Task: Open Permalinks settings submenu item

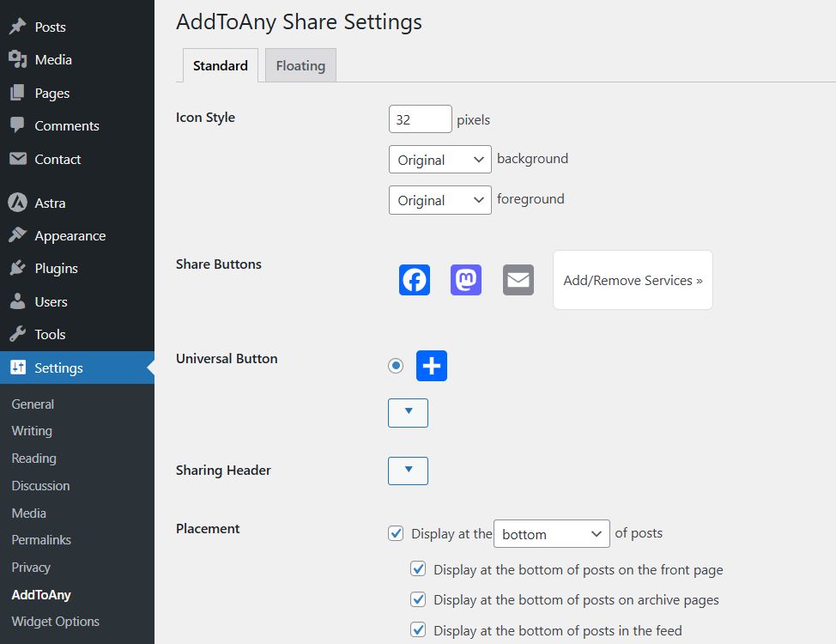Action: pyautogui.click(x=41, y=540)
